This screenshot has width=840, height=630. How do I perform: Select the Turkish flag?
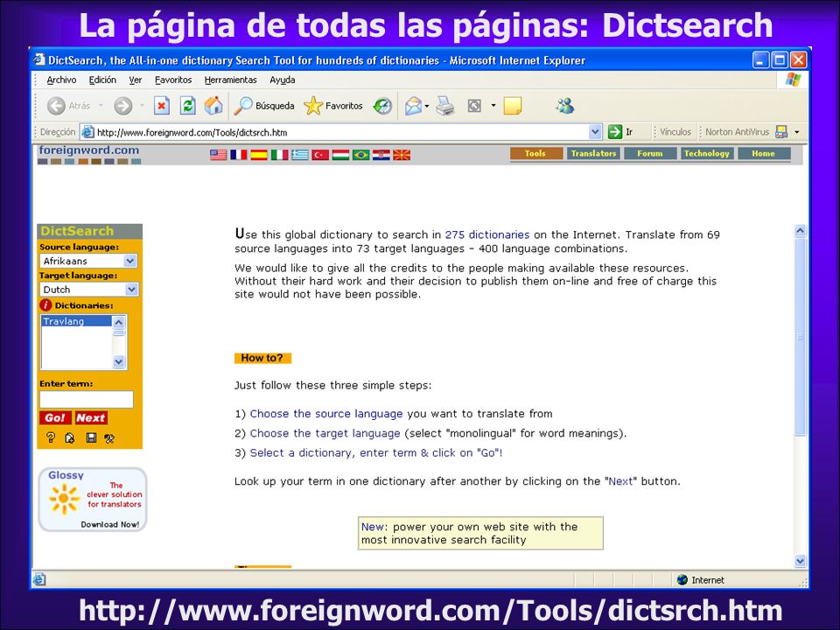pyautogui.click(x=320, y=155)
